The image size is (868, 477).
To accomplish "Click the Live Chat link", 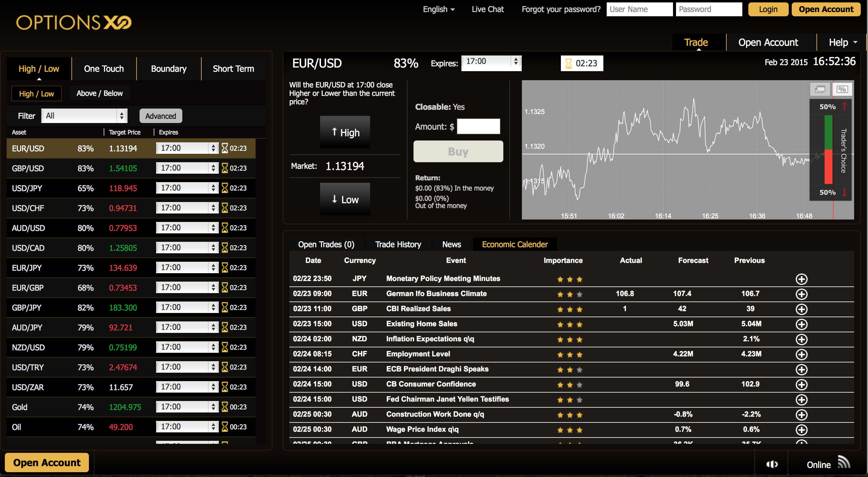I will coord(487,9).
